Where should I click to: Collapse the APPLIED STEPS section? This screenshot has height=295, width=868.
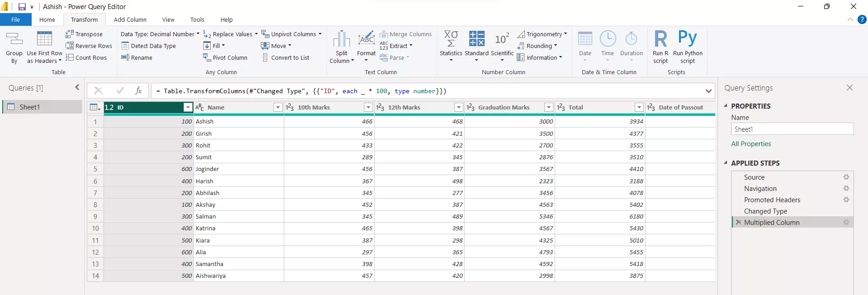click(x=726, y=163)
